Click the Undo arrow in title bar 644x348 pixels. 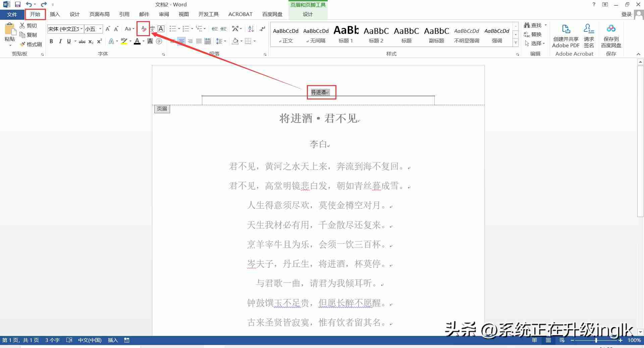(x=29, y=4)
